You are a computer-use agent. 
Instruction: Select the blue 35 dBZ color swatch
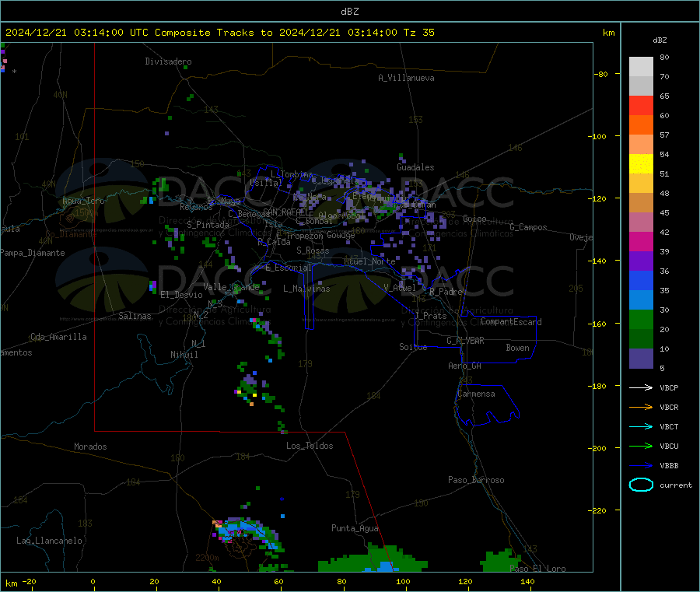tap(641, 280)
